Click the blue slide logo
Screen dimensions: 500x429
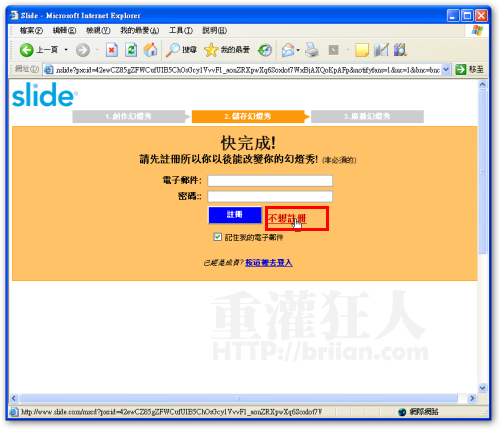coord(45,95)
